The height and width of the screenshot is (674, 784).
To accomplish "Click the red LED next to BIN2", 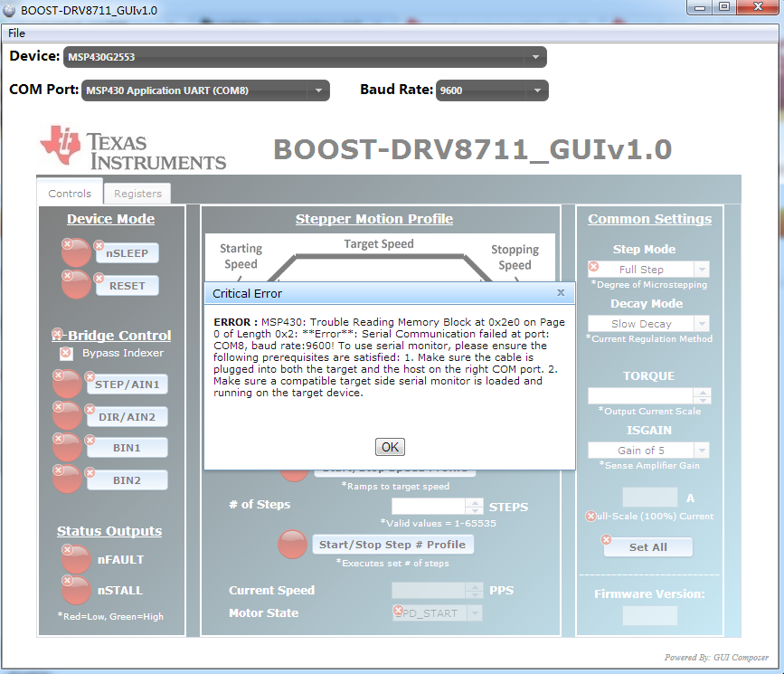I will tap(67, 479).
